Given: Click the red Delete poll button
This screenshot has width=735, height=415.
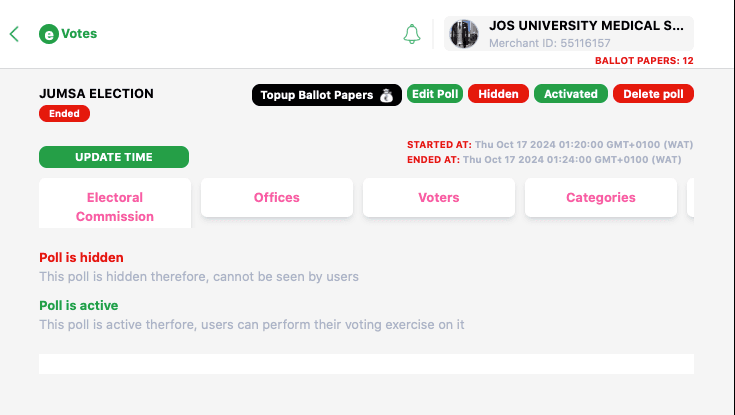Looking at the screenshot, I should (x=653, y=94).
